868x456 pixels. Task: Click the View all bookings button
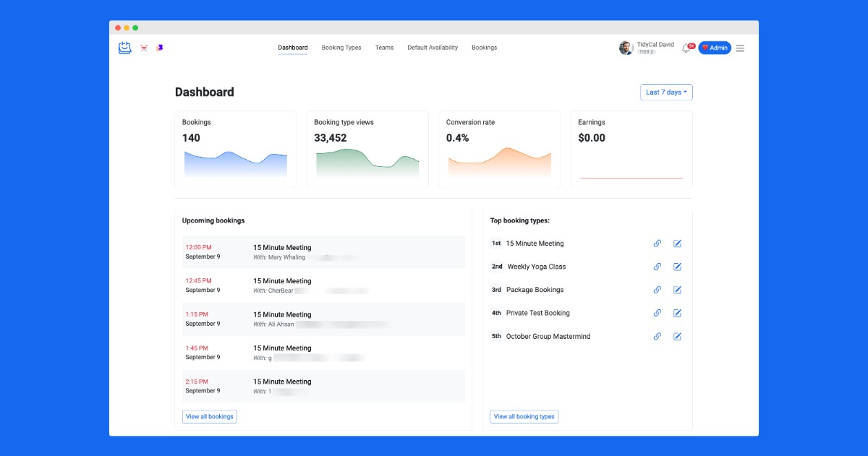pos(209,416)
